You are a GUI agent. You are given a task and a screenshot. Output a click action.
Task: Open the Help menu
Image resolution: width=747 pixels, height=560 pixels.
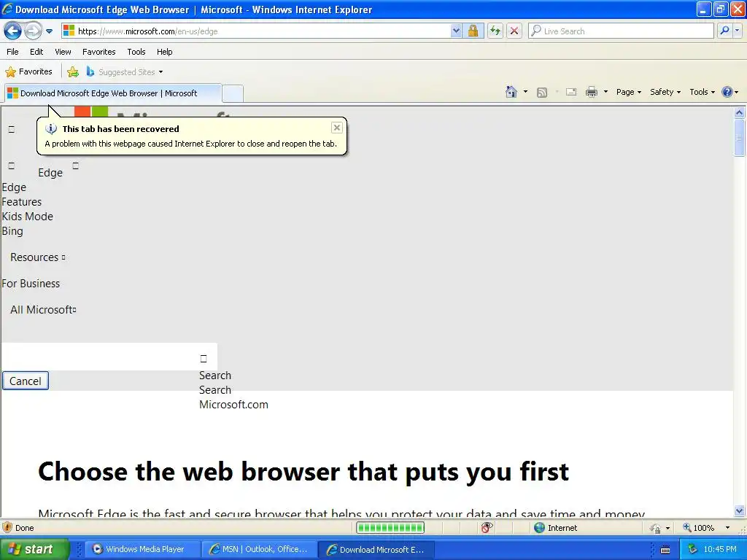click(x=164, y=52)
